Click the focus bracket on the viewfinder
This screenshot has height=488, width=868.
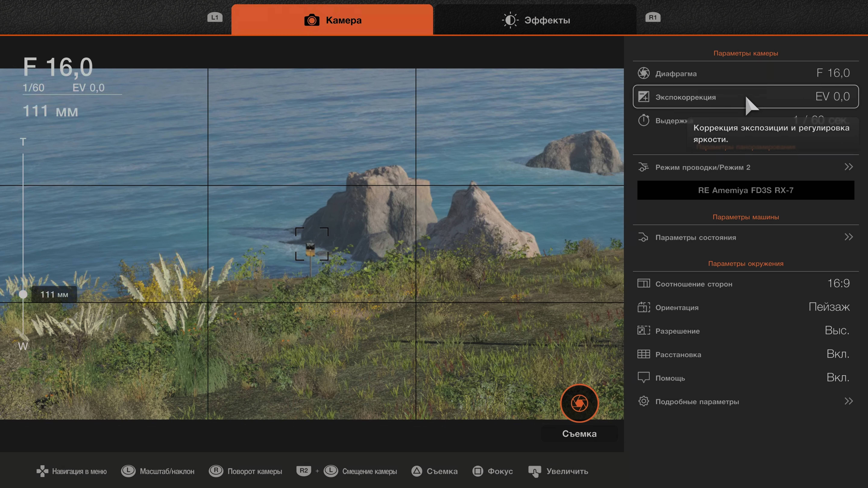(312, 244)
